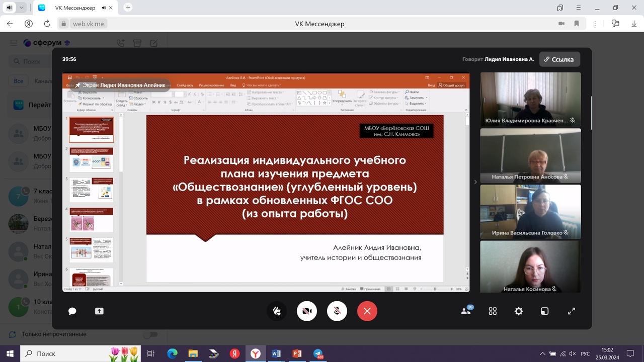Compose new message icon in Сферум
Screen dimensions: 644x362
(153, 43)
